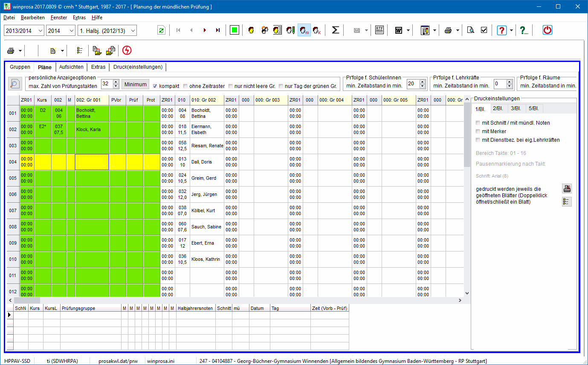Viewport: 588px width, 365px height.
Task: Click the green refresh icon
Action: click(161, 30)
